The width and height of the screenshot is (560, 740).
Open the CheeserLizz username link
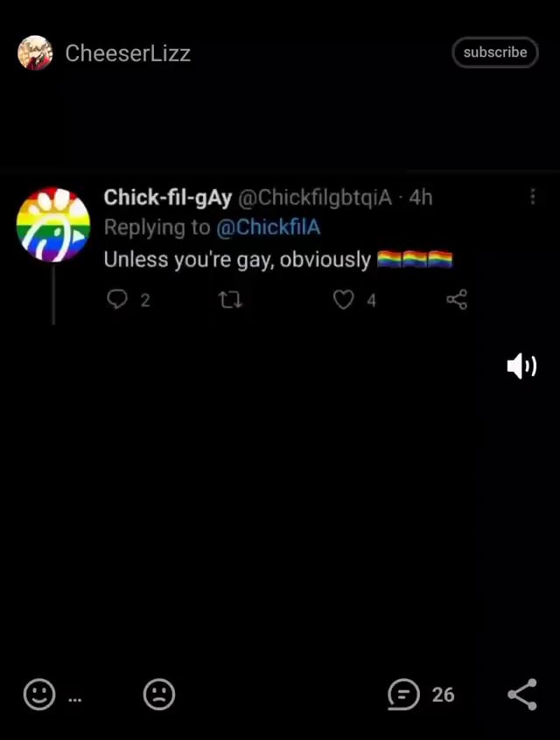point(128,52)
